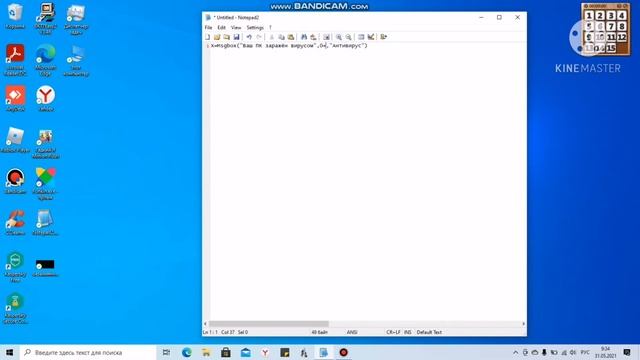Open File Explorer from the taskbar
The height and width of the screenshot is (360, 640).
tap(206, 352)
